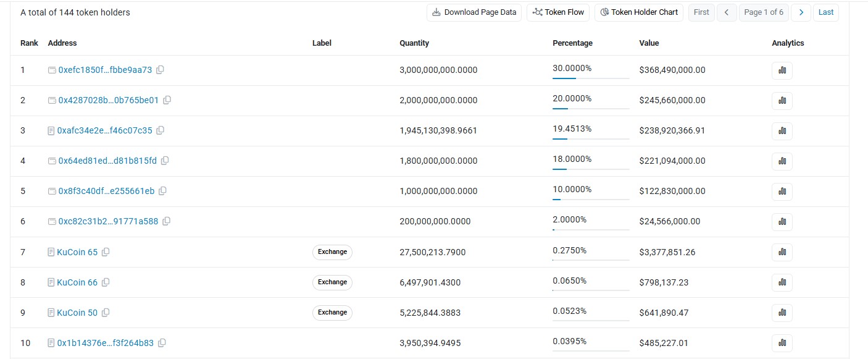868x359 pixels.
Task: Click the Analytics column header
Action: [x=788, y=43]
